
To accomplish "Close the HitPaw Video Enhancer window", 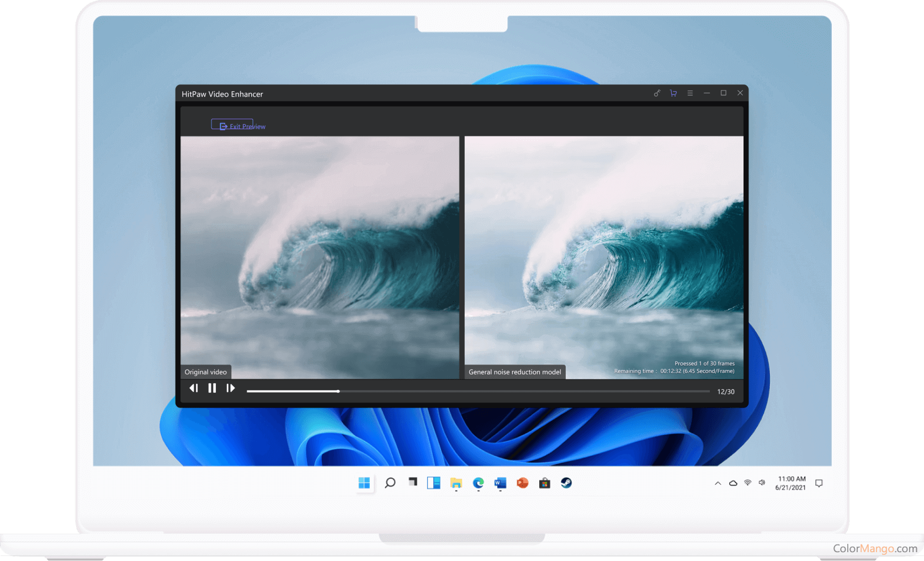I will [x=740, y=93].
